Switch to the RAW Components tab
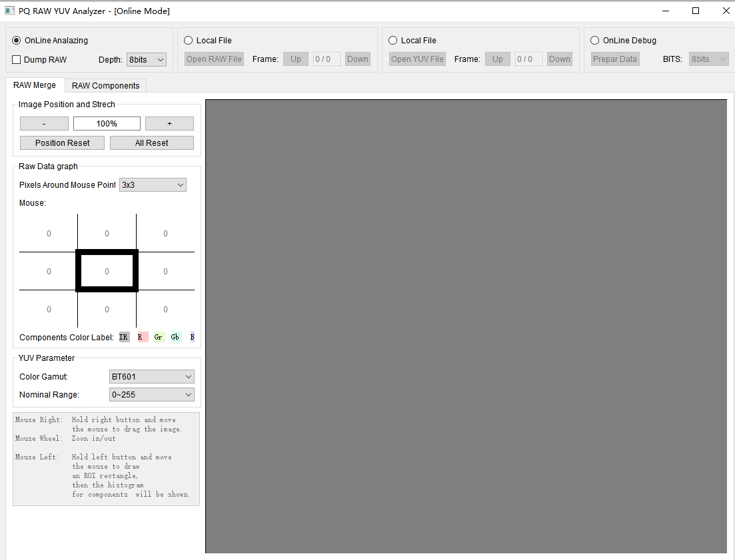This screenshot has height=560, width=735. 105,86
